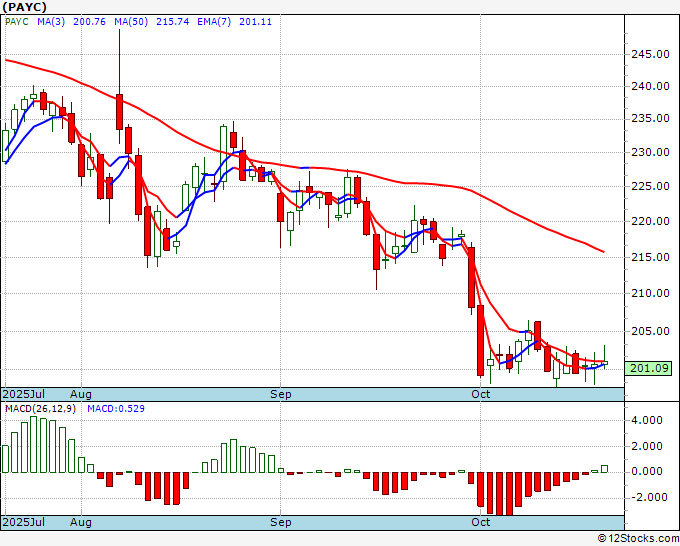Click the 230.00 price axis label
The height and width of the screenshot is (546, 680).
click(650, 152)
